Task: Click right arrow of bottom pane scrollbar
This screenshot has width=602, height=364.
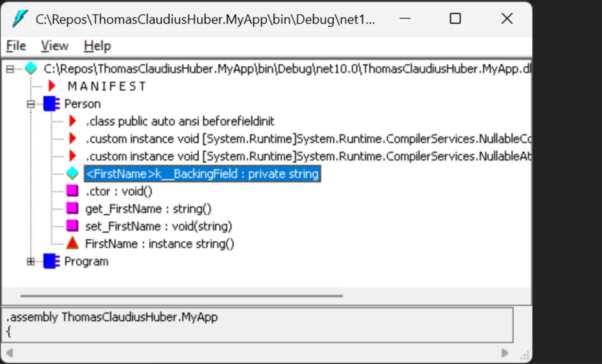Action: [x=505, y=353]
